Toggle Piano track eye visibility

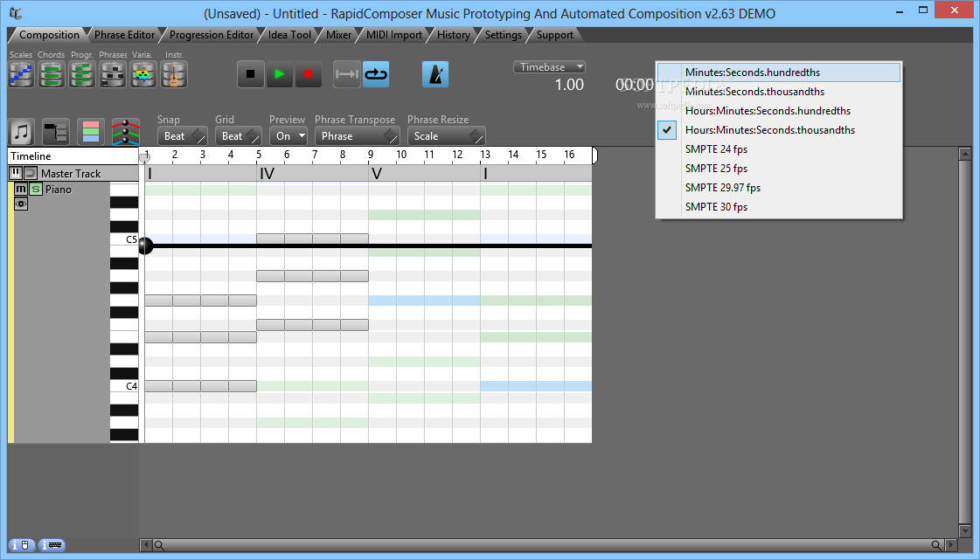click(x=21, y=204)
